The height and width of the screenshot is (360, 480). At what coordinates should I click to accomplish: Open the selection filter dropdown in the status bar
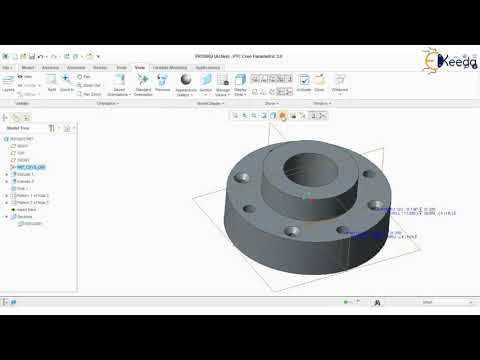[447, 302]
